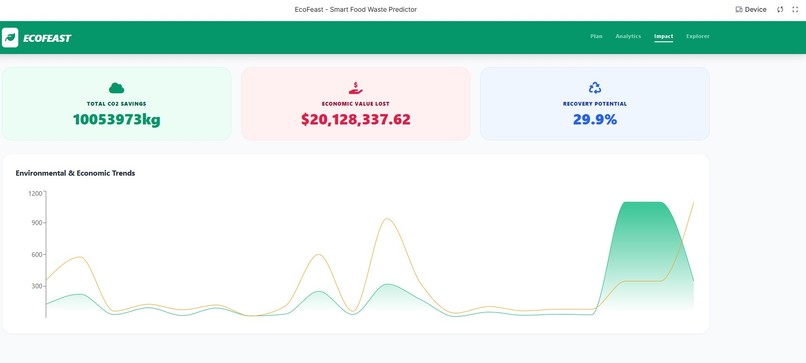The height and width of the screenshot is (363, 806).
Task: Click the Economic Value Lost label
Action: pos(356,104)
